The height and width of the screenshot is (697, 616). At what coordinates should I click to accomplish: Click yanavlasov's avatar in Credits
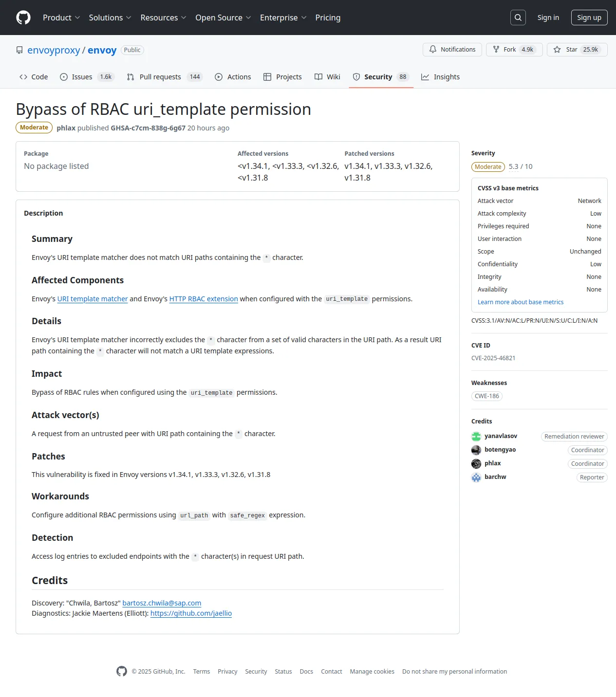pos(476,436)
